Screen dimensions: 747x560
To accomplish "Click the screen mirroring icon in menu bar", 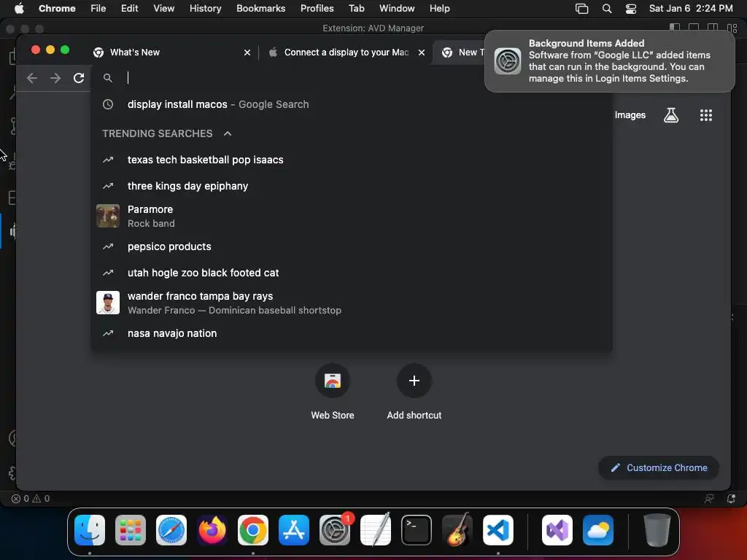I will [581, 9].
